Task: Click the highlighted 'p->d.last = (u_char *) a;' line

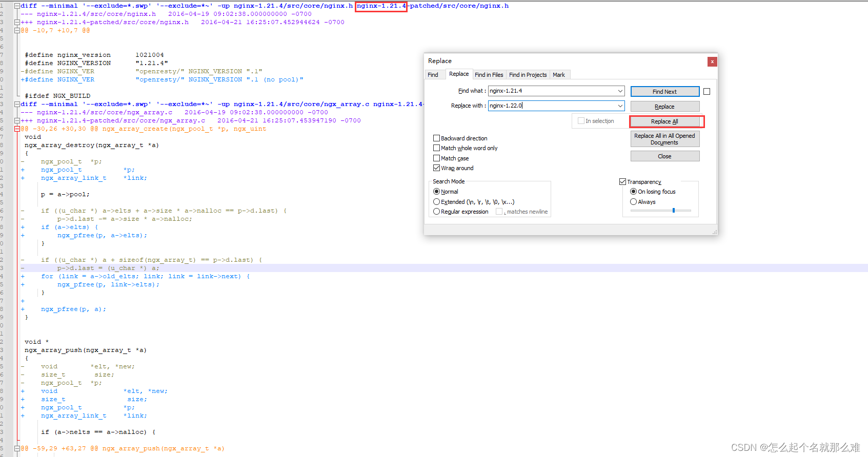Action: pos(108,268)
